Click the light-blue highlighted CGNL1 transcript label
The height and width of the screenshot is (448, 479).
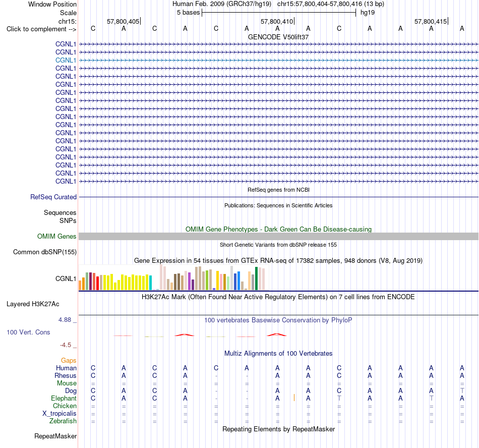point(66,60)
